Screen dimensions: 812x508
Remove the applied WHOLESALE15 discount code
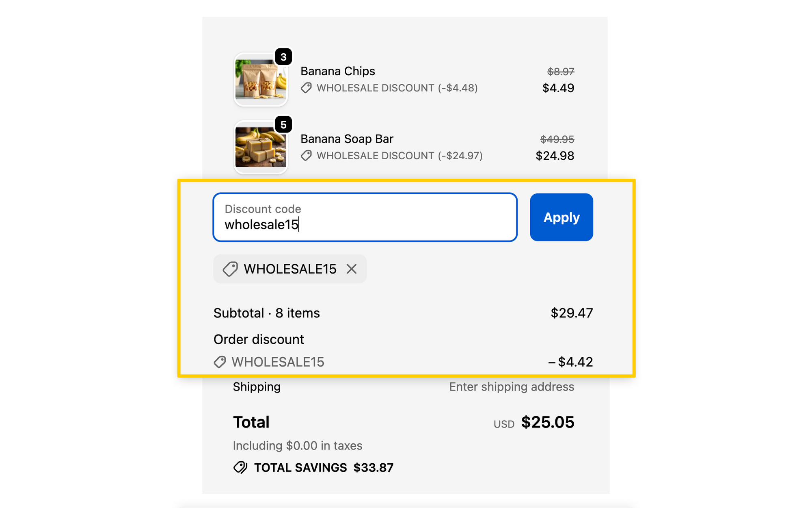click(352, 269)
